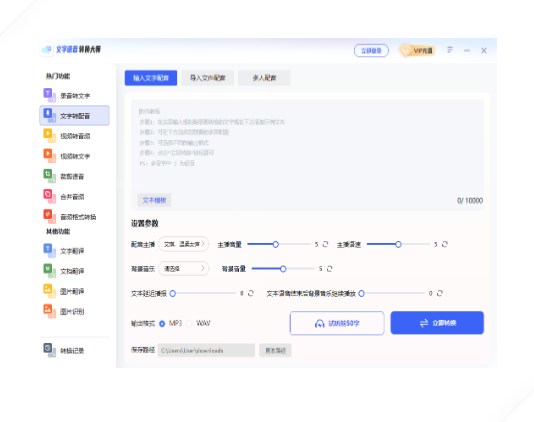Open the 合并音频 merge audio sidebar item
This screenshot has height=422, width=534.
tap(75, 197)
